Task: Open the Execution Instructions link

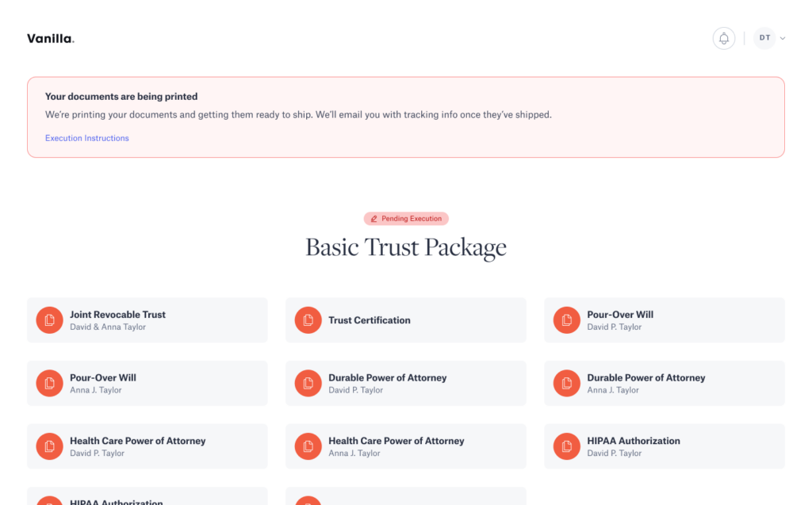Action: 86,138
